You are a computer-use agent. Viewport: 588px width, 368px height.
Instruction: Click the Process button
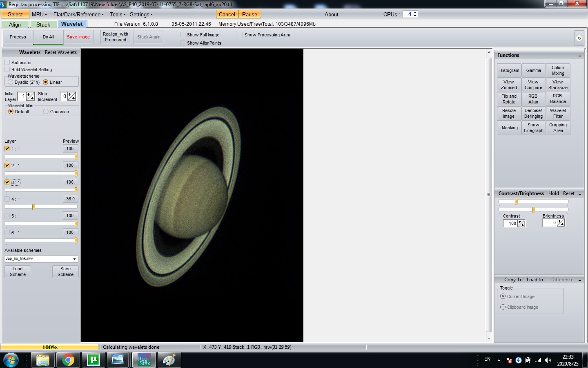(x=18, y=37)
